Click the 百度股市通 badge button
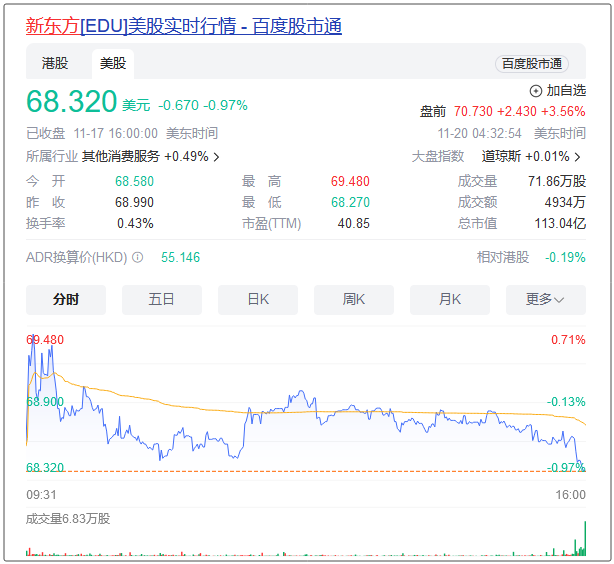Image resolution: width=614 pixels, height=564 pixels. coord(532,64)
